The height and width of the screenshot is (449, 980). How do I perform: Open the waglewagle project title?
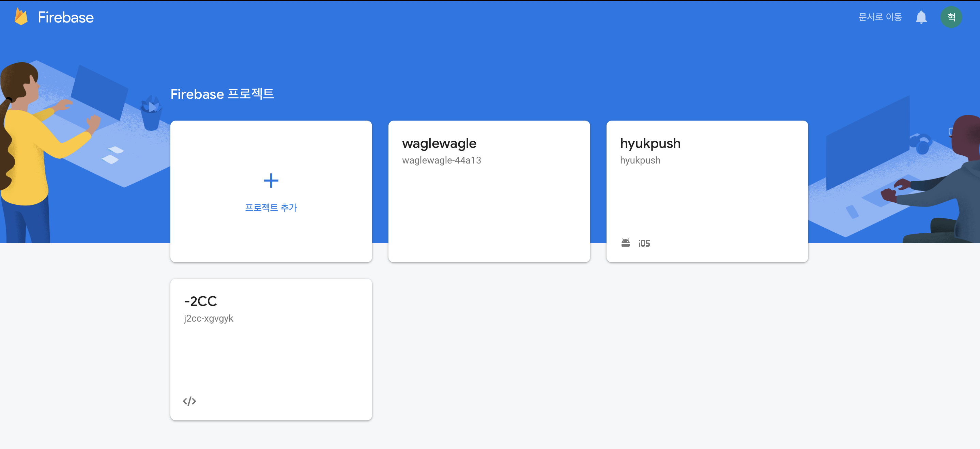point(439,143)
